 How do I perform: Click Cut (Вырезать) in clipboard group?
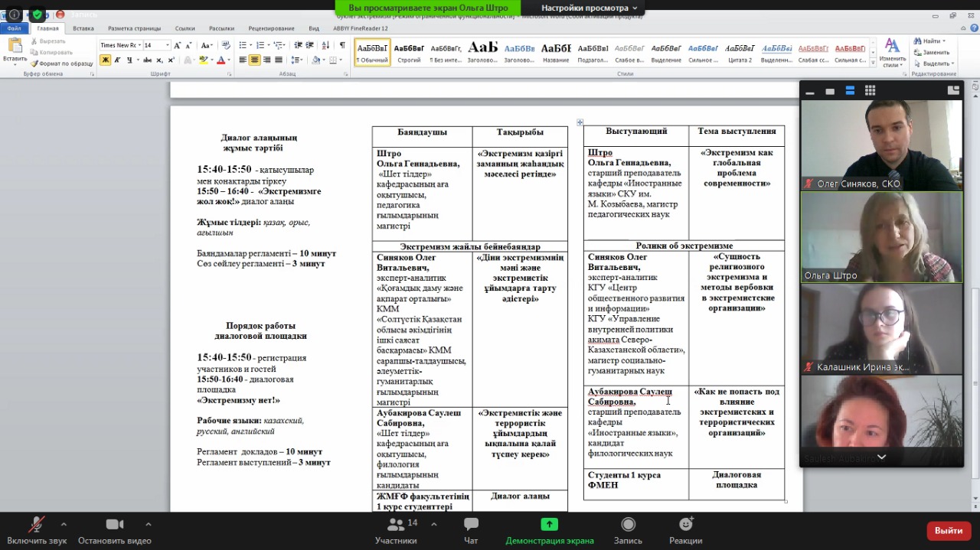click(47, 41)
